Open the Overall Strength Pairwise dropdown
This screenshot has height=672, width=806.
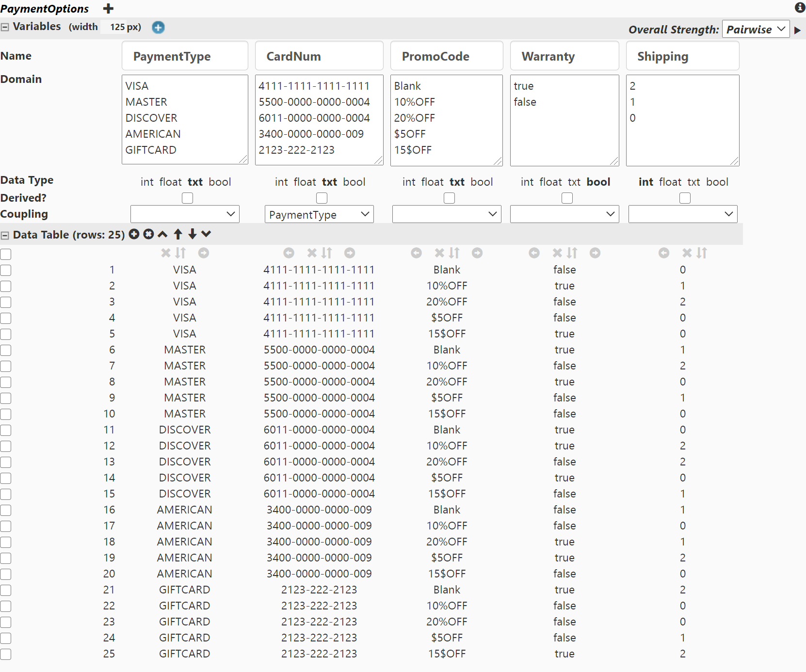(755, 29)
